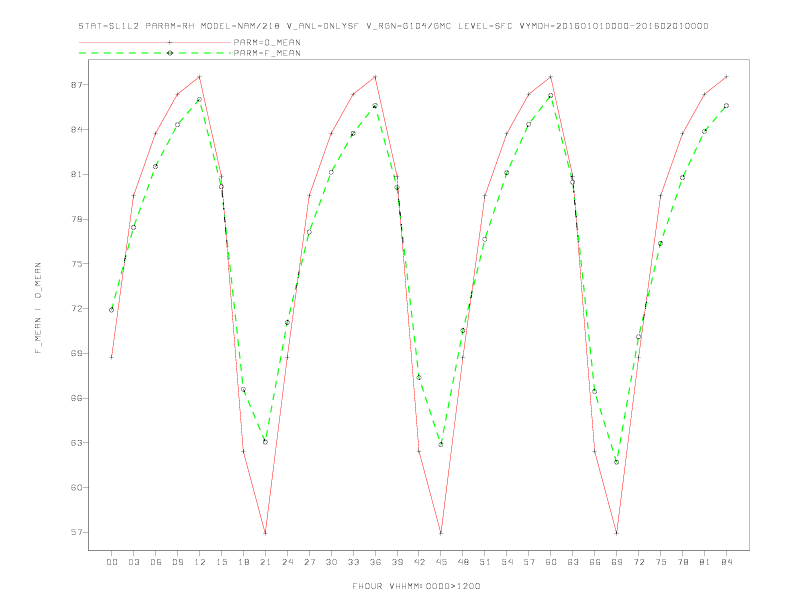
Task: Click x-axis forecast hour label 60
Action: coord(551,562)
